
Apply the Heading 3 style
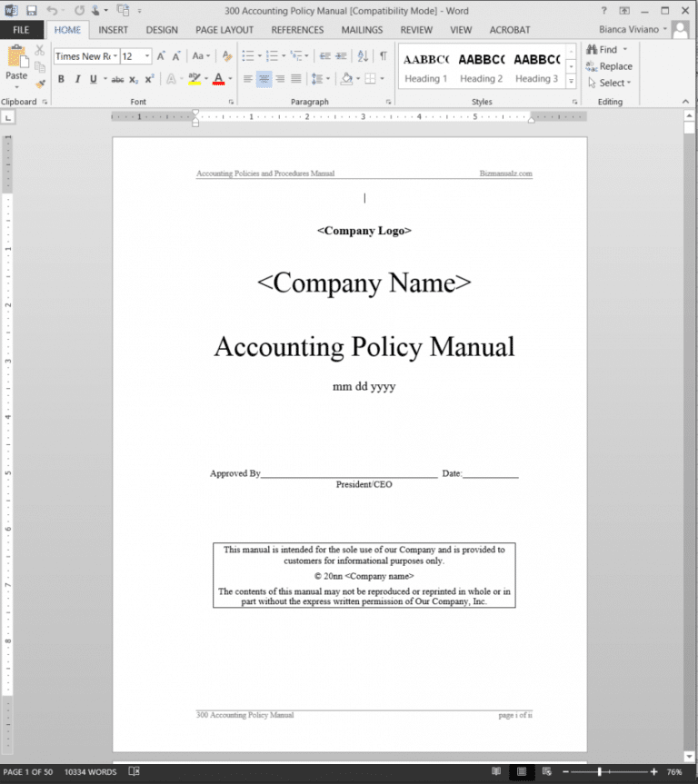tap(536, 67)
